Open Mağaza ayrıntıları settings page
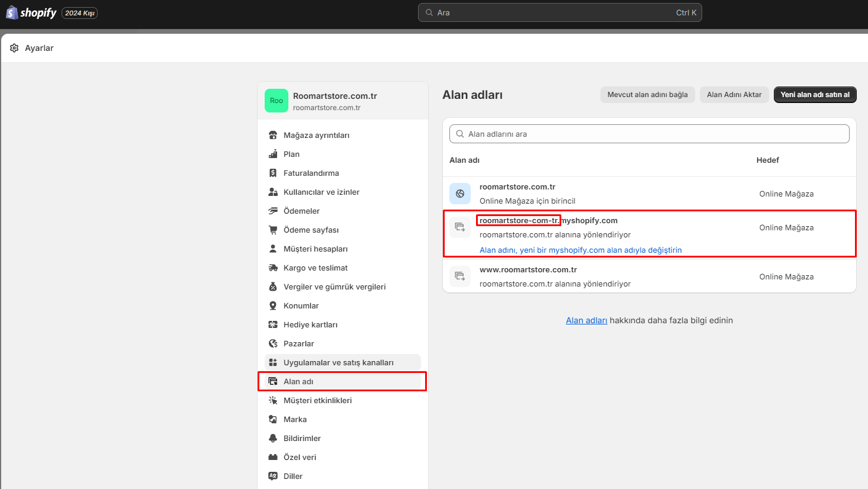868x489 pixels. tap(316, 135)
